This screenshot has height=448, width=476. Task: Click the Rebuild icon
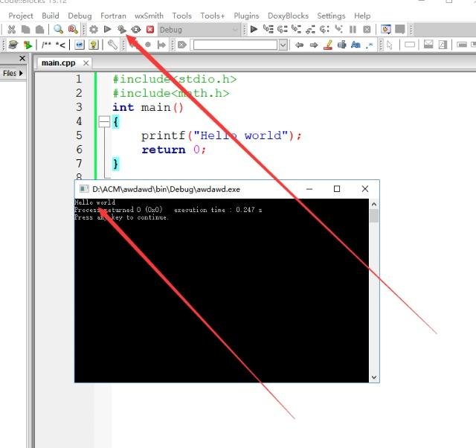coord(135,30)
